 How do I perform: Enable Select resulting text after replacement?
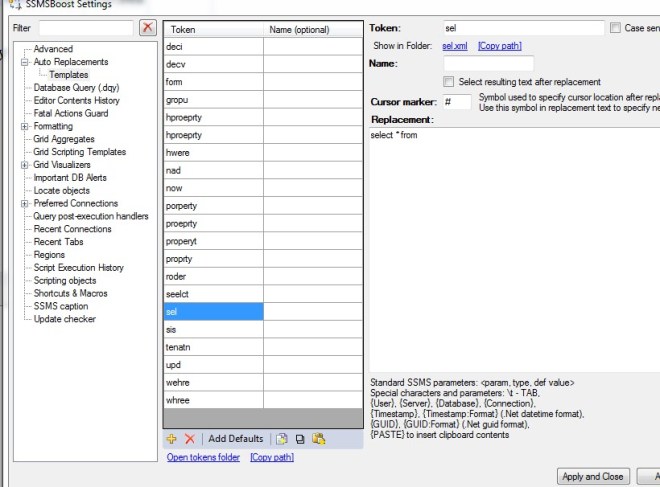click(449, 82)
